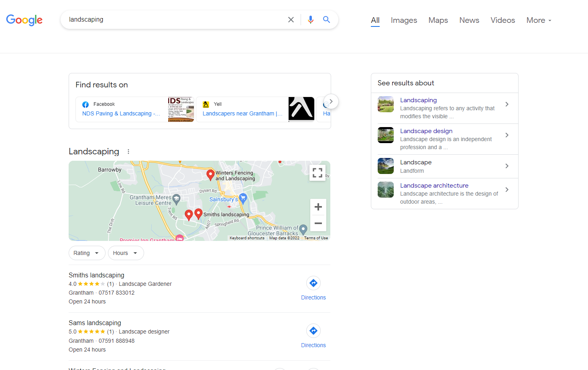This screenshot has height=370, width=588.
Task: Expand the More search options menu
Action: [538, 20]
